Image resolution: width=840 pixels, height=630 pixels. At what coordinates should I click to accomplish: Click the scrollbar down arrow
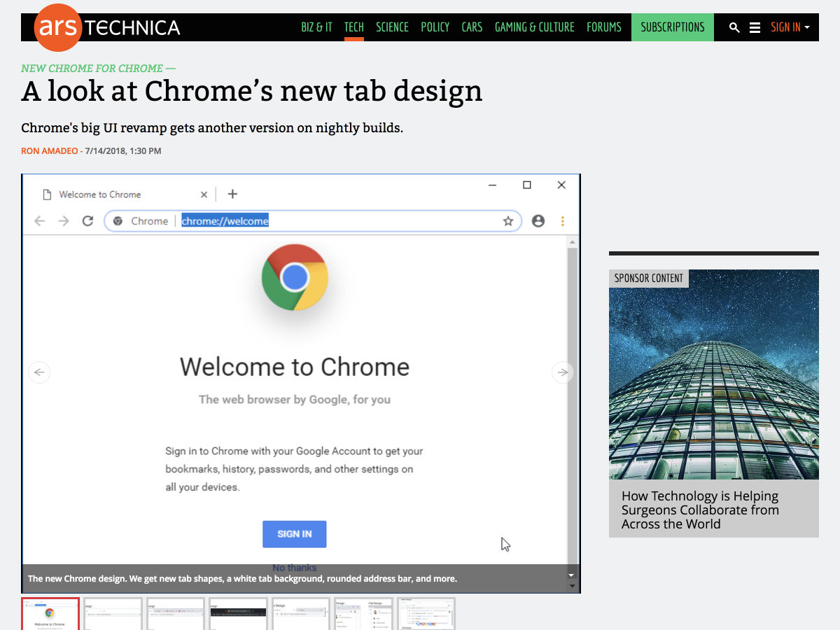coord(573,587)
